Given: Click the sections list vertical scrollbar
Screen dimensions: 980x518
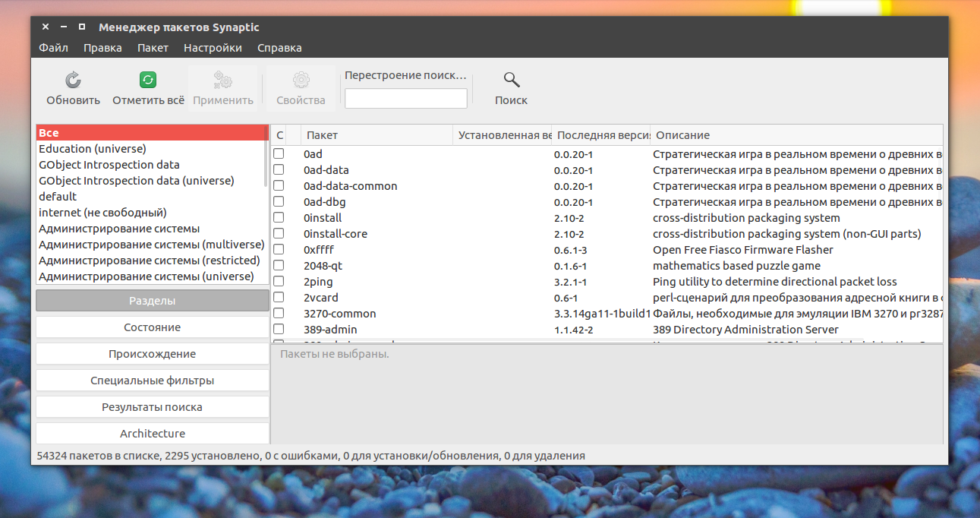Looking at the screenshot, I should pyautogui.click(x=266, y=205).
